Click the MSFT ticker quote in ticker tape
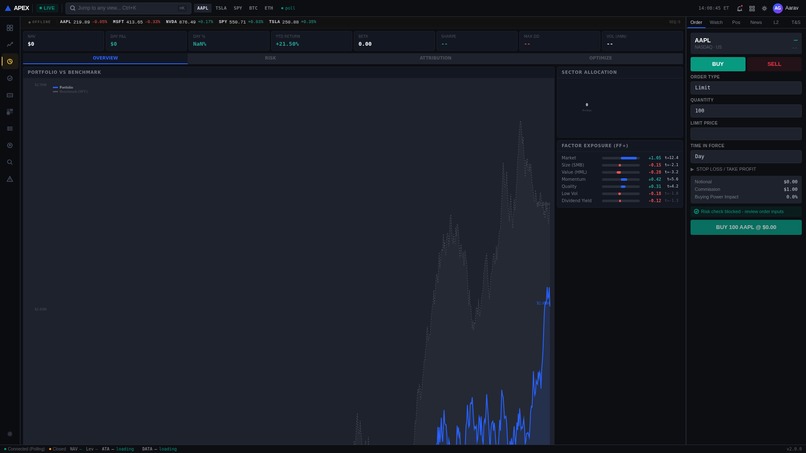The height and width of the screenshot is (453, 806). click(x=136, y=22)
